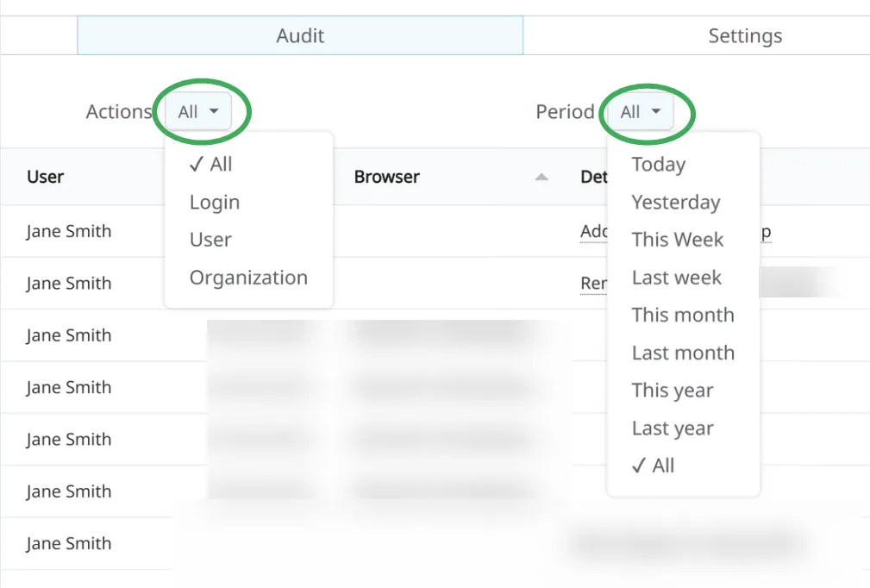Expand the Actions filter dropdown
870x588 pixels.
click(x=198, y=112)
